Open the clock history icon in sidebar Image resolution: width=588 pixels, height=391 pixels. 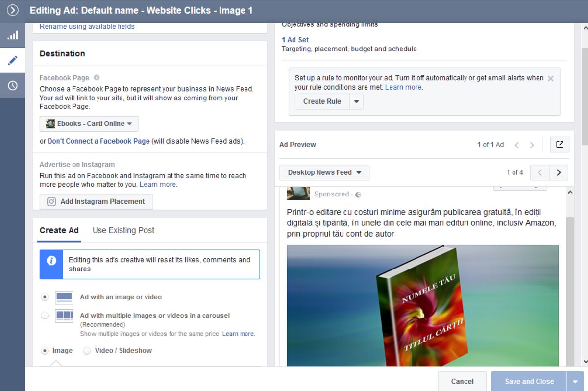12,85
